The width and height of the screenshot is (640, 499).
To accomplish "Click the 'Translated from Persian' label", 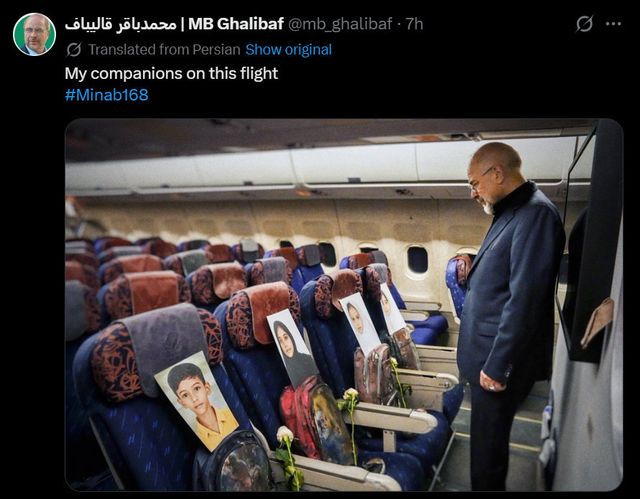I will point(164,50).
